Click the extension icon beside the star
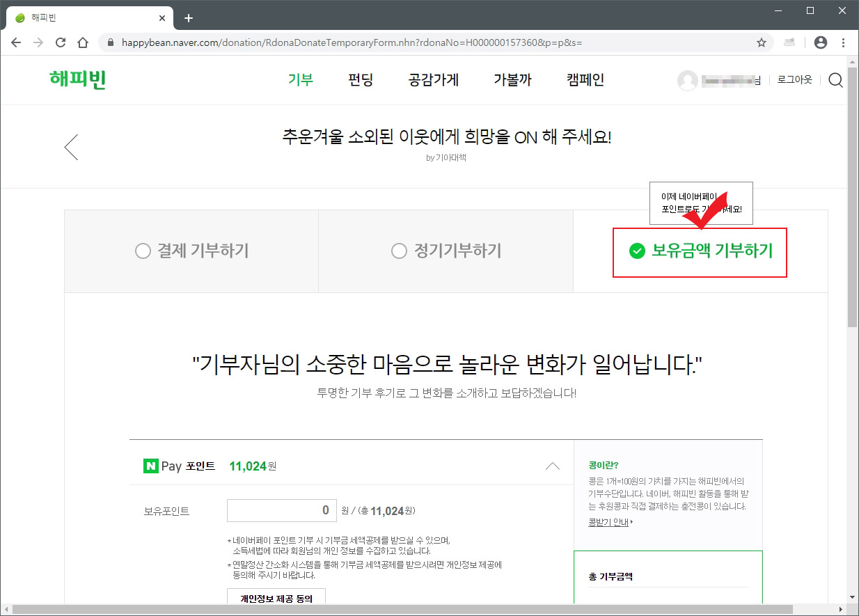 click(x=789, y=42)
